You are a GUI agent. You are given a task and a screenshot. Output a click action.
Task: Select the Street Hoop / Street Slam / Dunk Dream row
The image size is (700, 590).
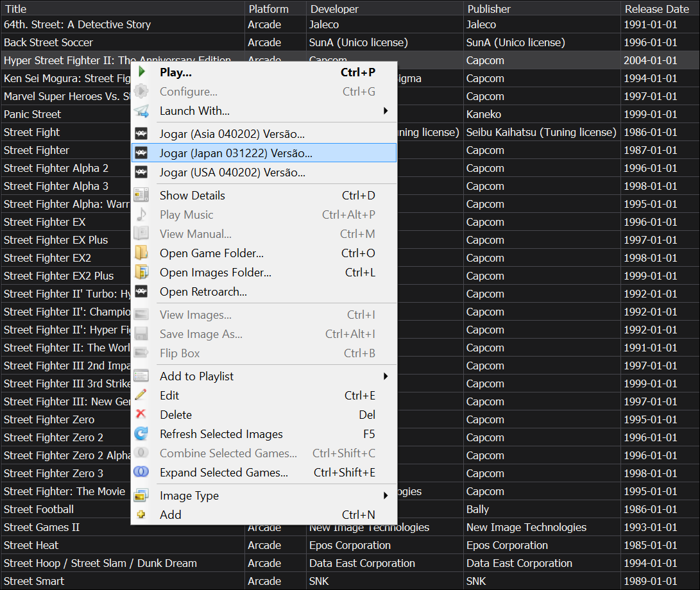[350, 563]
